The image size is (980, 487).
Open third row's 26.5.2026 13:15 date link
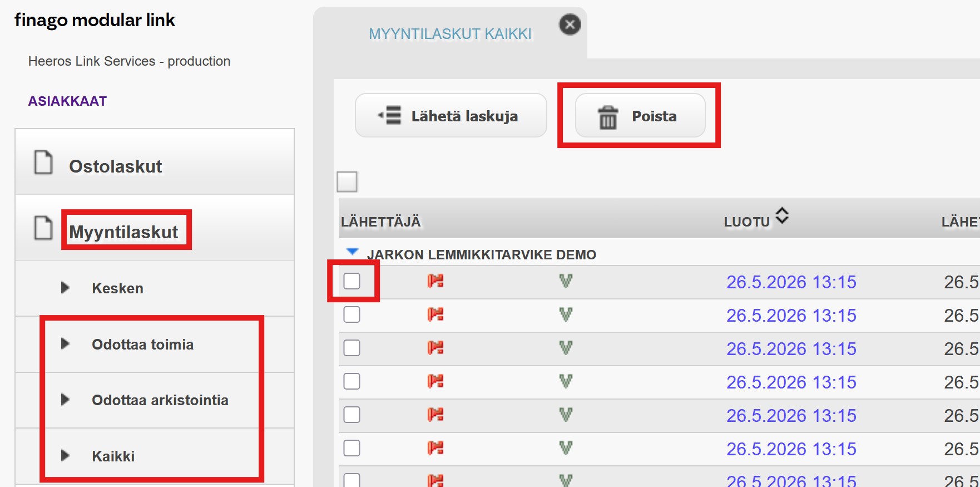(791, 349)
